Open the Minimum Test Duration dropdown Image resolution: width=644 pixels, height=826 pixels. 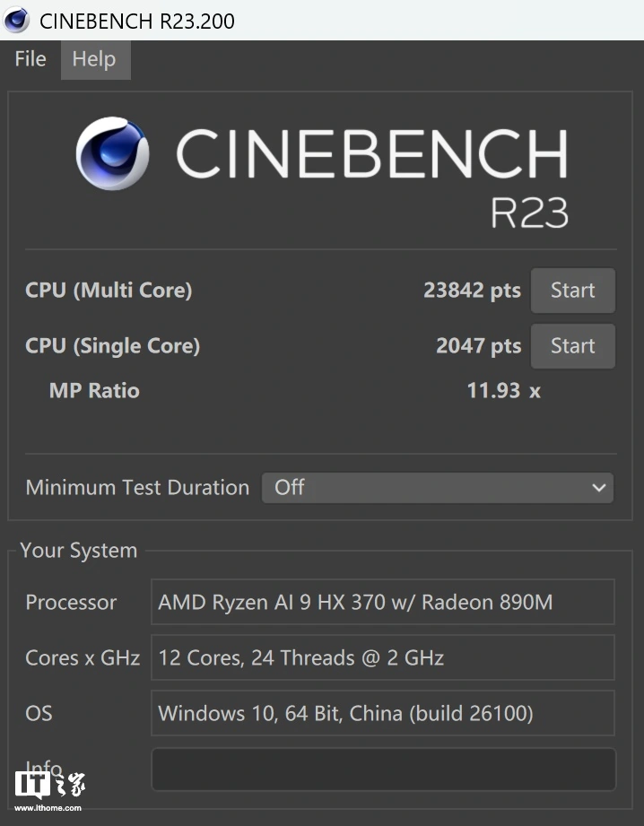click(437, 488)
